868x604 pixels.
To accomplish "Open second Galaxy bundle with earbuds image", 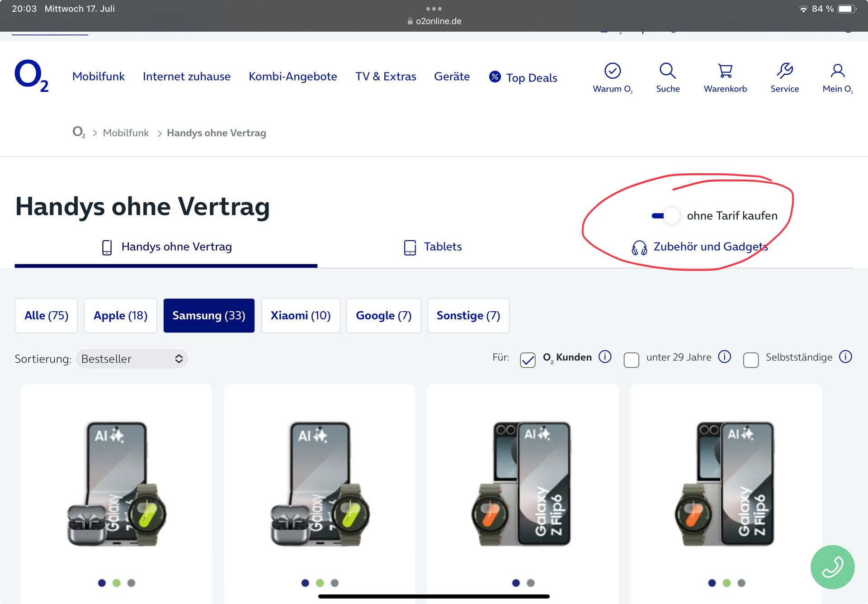I will [320, 484].
